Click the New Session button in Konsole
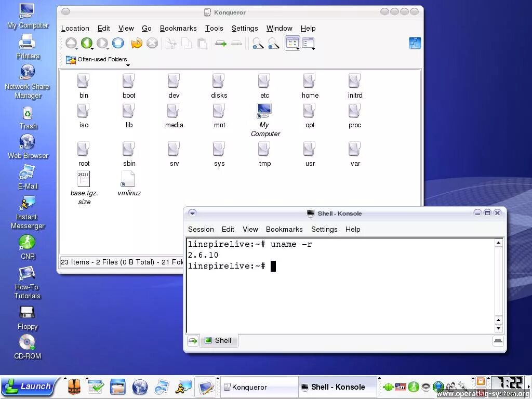 coord(193,341)
